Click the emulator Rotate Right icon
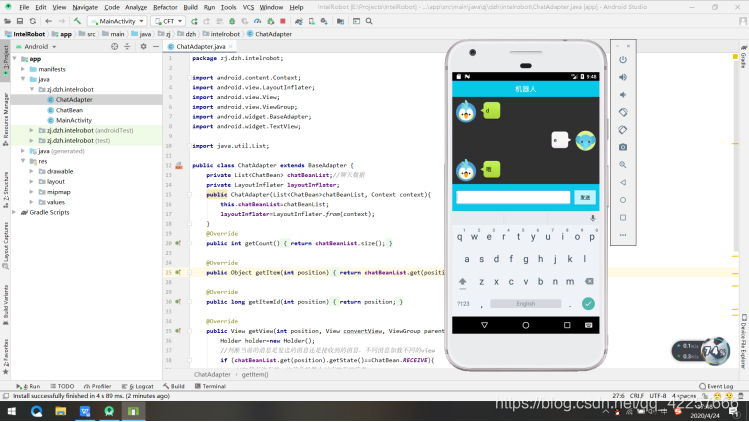Screen dimensions: 749x422 tap(623, 130)
